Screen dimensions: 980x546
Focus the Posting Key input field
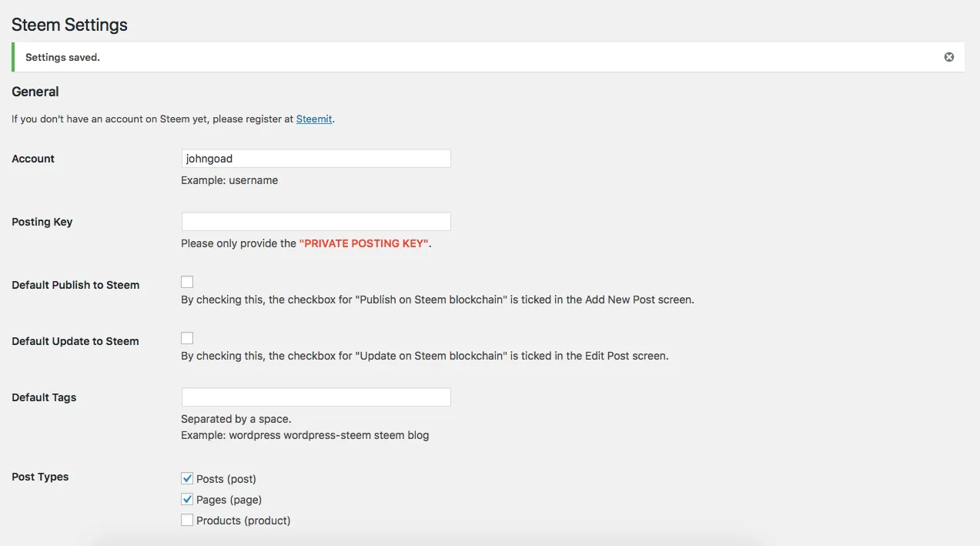(x=316, y=222)
